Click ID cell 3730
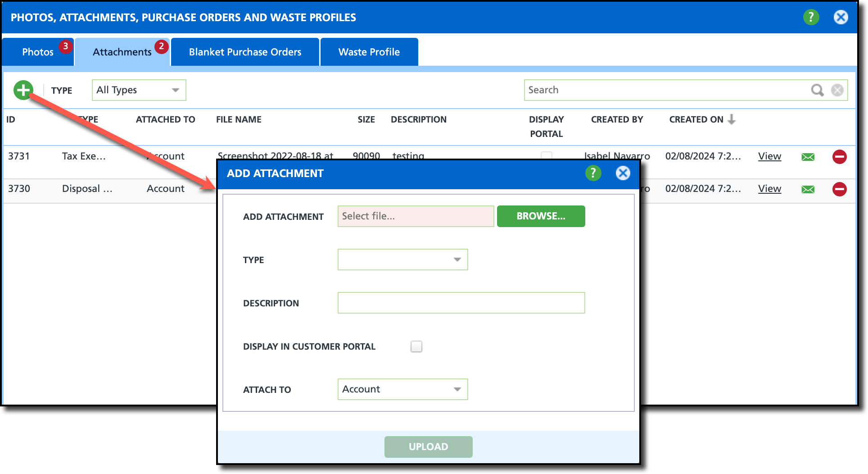Viewport: 868px width, 474px height. 19,189
